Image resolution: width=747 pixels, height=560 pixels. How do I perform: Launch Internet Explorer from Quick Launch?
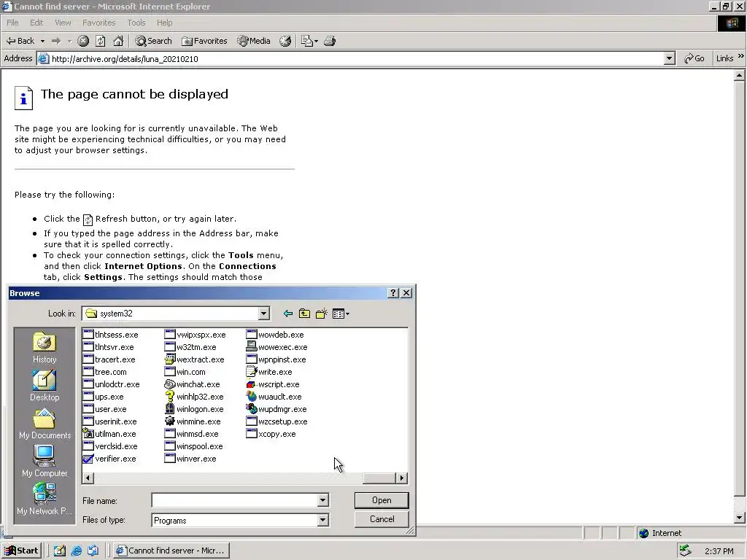pos(76,551)
